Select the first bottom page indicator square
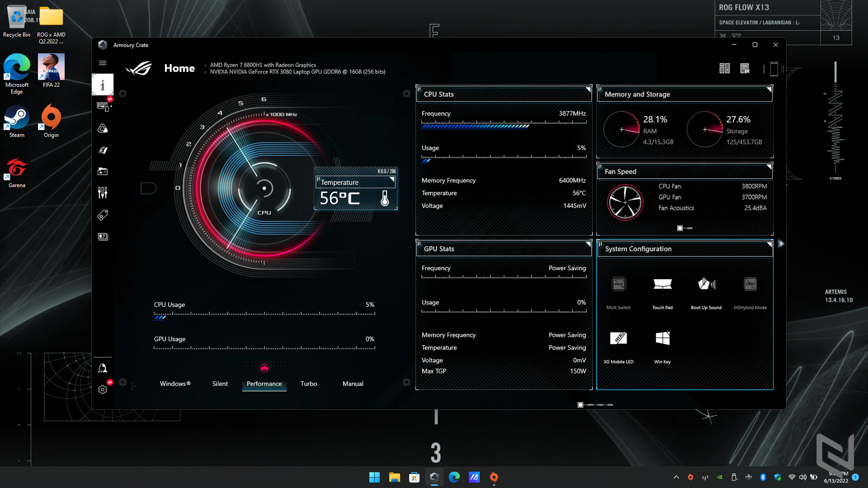 point(580,405)
